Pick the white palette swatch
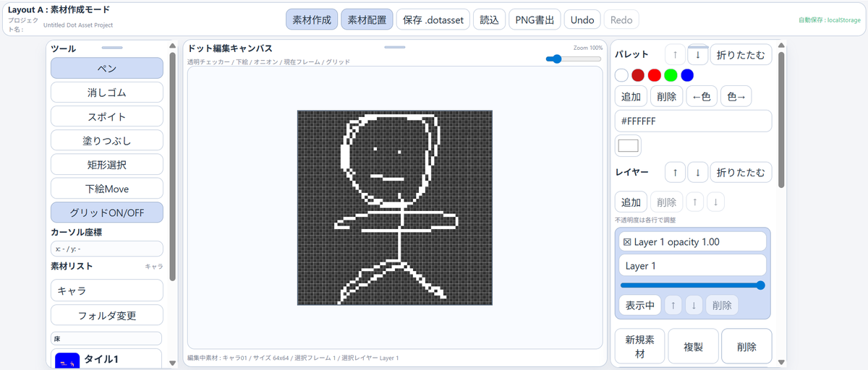Viewport: 868px width, 370px height. coord(621,75)
